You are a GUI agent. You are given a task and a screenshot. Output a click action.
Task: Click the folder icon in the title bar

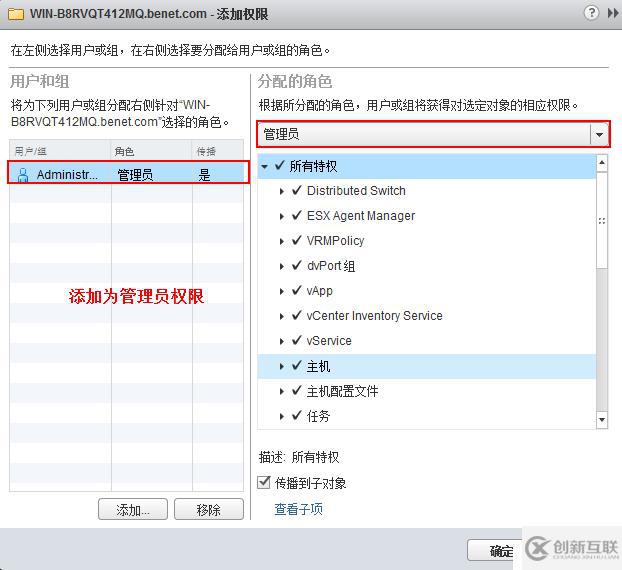(x=16, y=14)
